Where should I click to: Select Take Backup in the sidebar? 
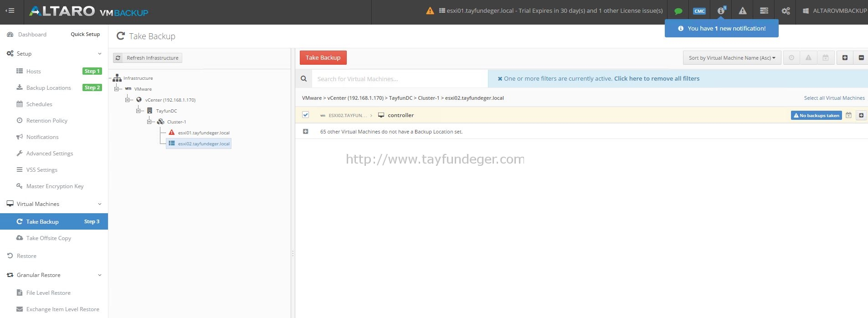pyautogui.click(x=54, y=221)
